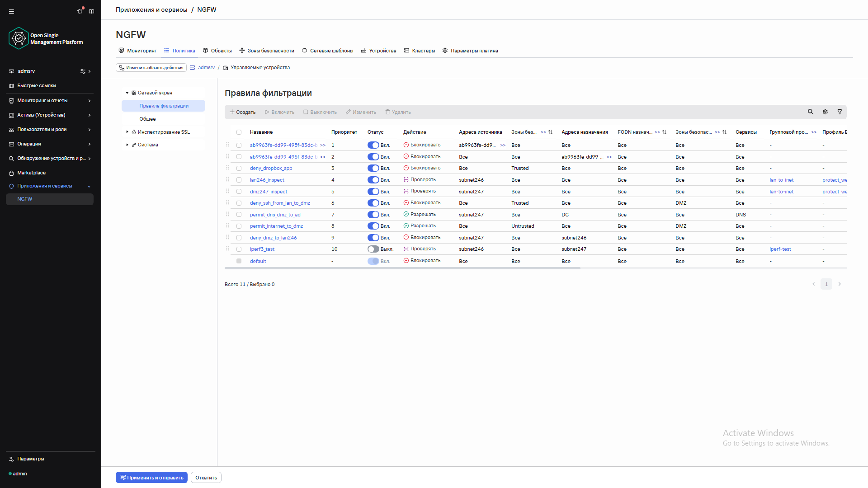
Task: Select checkbox for permit_dns_dmz_to_ad rule
Action: coord(239,215)
